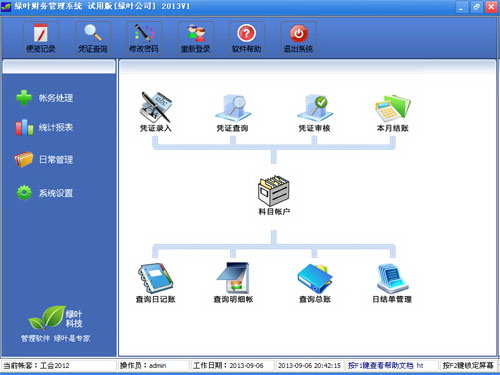Image resolution: width=500 pixels, height=375 pixels.
Task: Minimize the 绿叶财务管理系统 window
Action: pos(461,7)
